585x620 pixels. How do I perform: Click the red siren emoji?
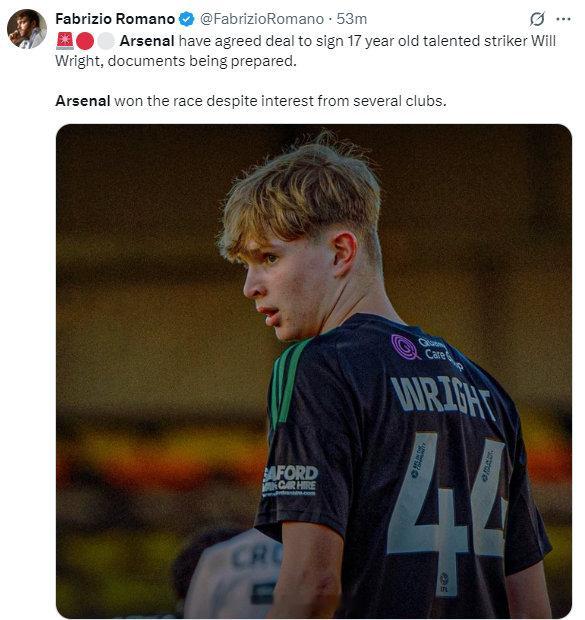(64, 41)
